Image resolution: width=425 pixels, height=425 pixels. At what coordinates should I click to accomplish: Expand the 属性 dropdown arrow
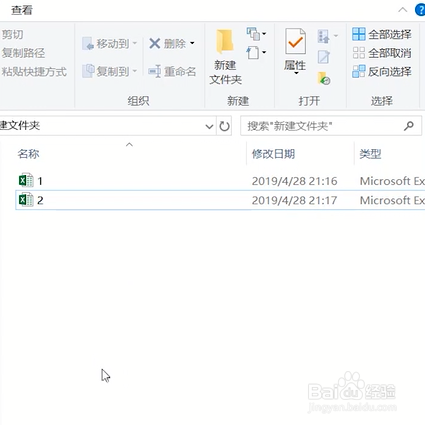[296, 73]
